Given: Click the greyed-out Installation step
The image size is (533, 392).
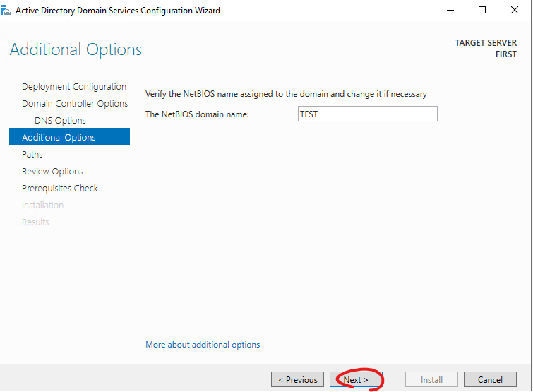Looking at the screenshot, I should coord(43,205).
